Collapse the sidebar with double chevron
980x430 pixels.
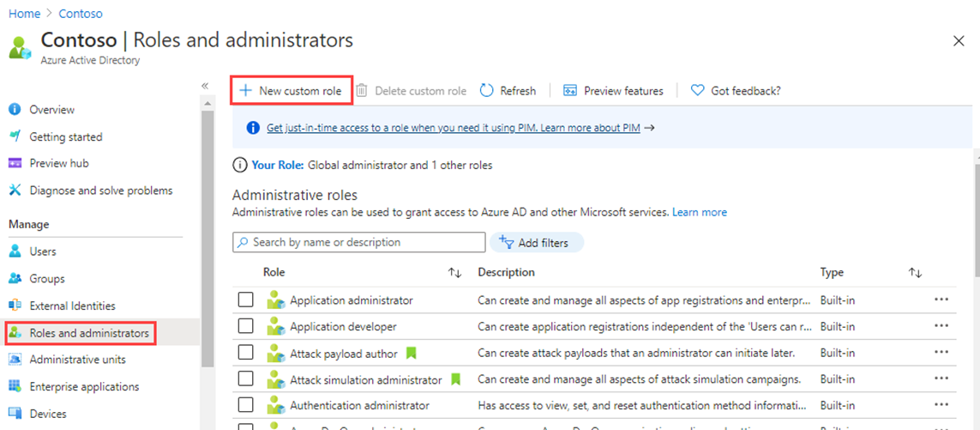[x=205, y=86]
